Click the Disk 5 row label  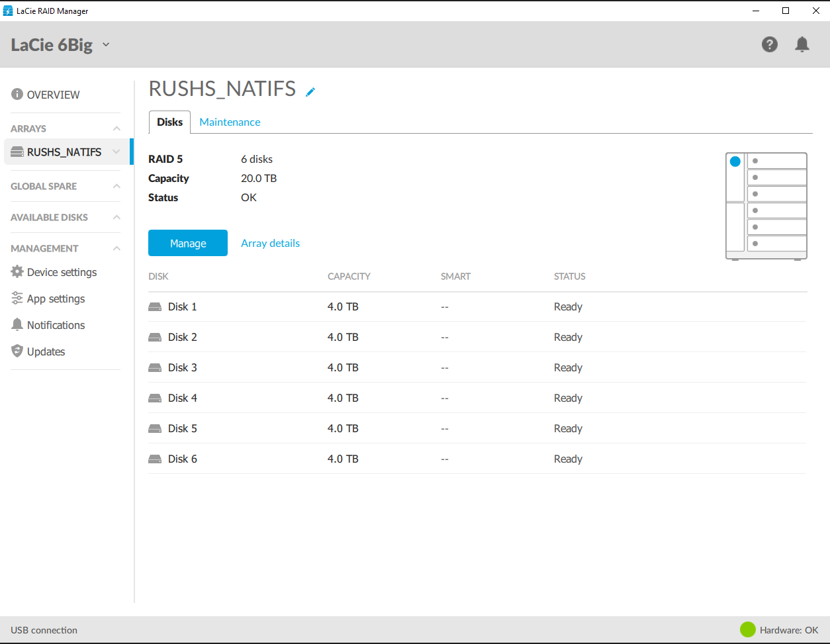click(x=182, y=429)
